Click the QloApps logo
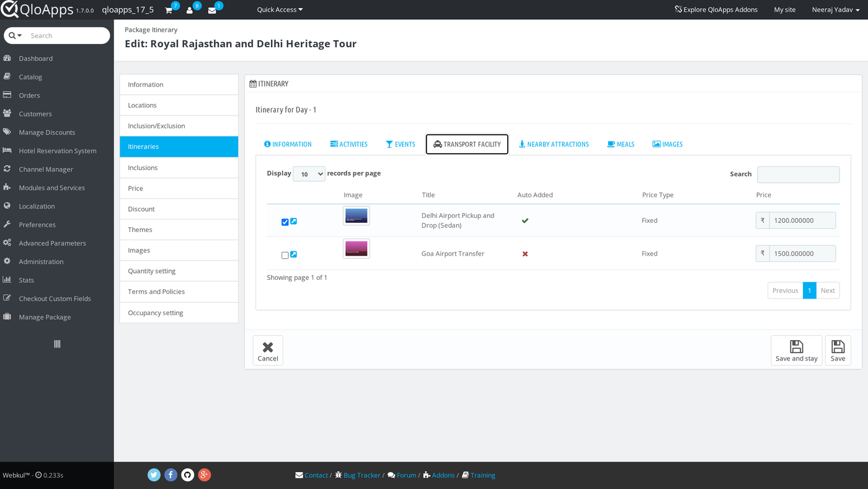 click(37, 10)
